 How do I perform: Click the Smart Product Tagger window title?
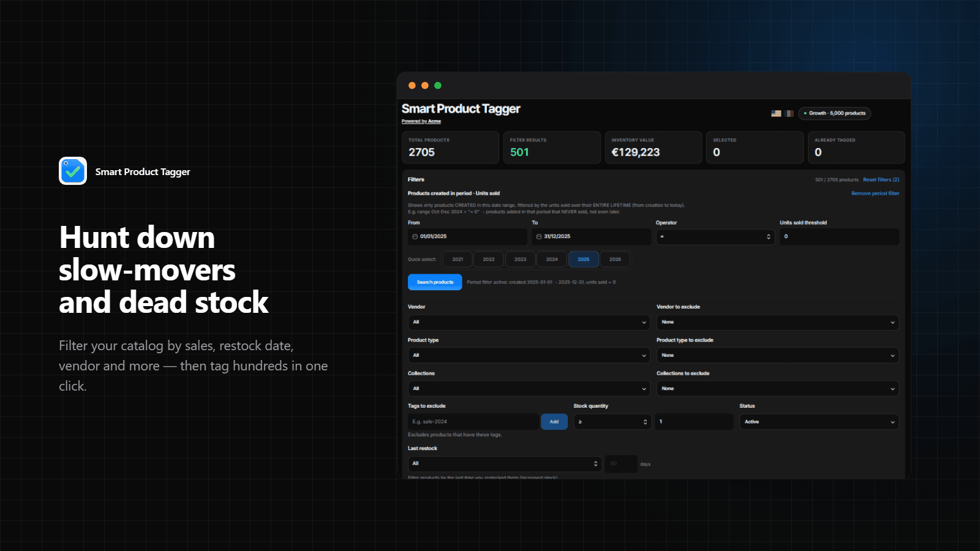click(461, 109)
